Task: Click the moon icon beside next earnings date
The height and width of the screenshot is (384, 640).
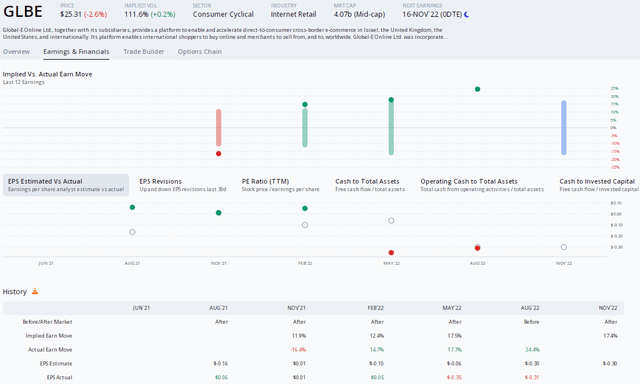Action: pos(467,14)
